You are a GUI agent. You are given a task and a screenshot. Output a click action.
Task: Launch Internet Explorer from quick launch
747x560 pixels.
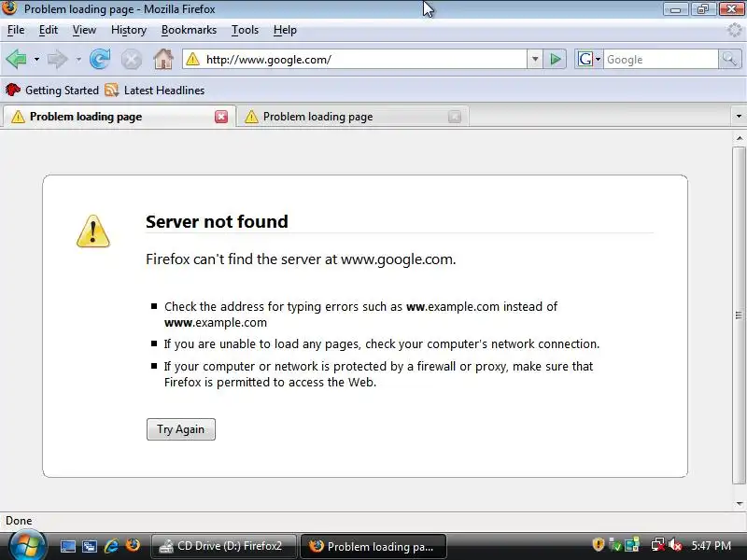tap(111, 546)
